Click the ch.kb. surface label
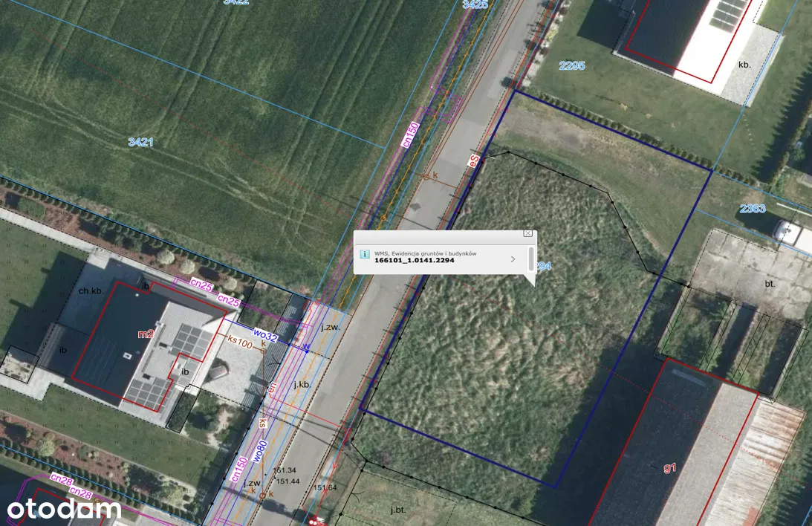 [91, 290]
